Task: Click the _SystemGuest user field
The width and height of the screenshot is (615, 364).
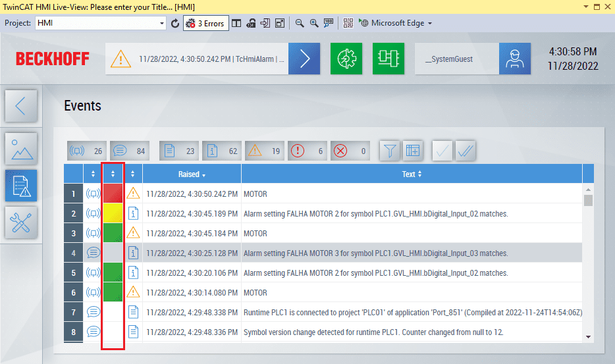Action: point(457,59)
